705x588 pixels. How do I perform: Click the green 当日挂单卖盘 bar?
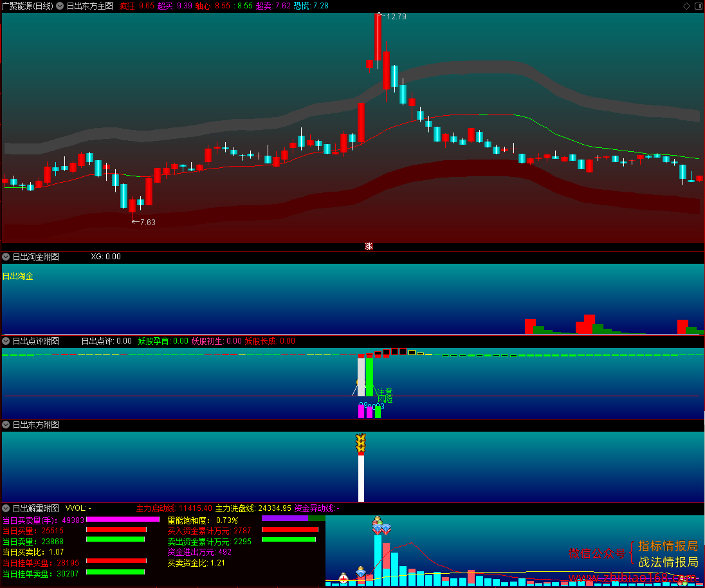(x=115, y=572)
